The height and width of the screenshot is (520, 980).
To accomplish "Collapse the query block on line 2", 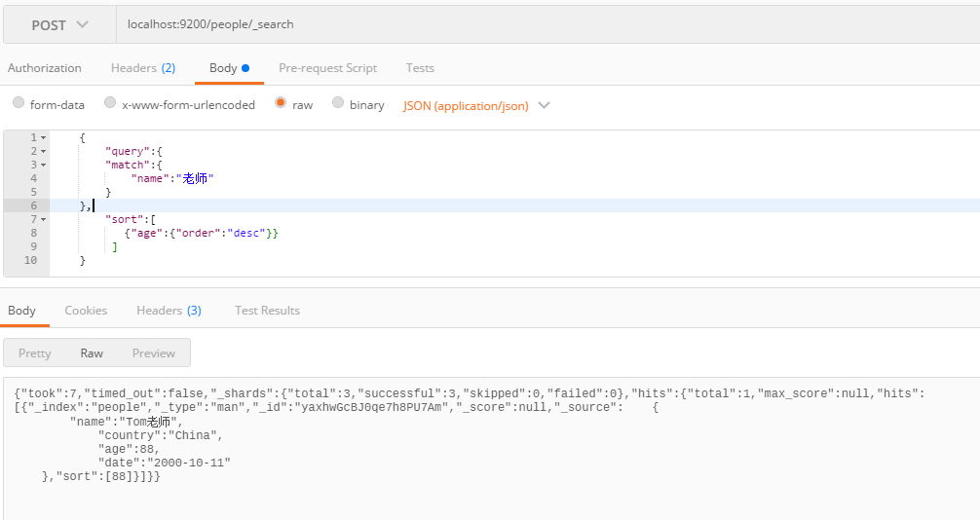I will pos(43,152).
